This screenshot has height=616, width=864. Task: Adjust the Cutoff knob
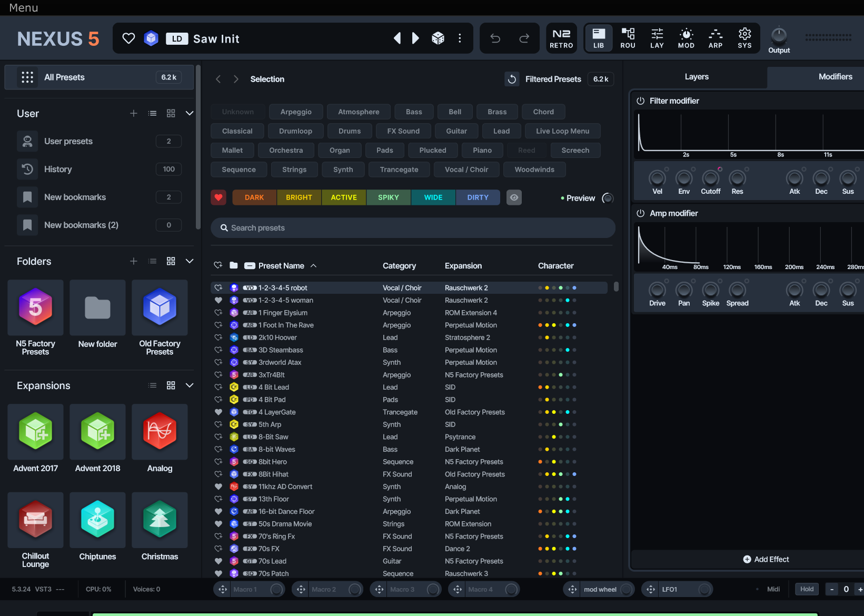711,178
